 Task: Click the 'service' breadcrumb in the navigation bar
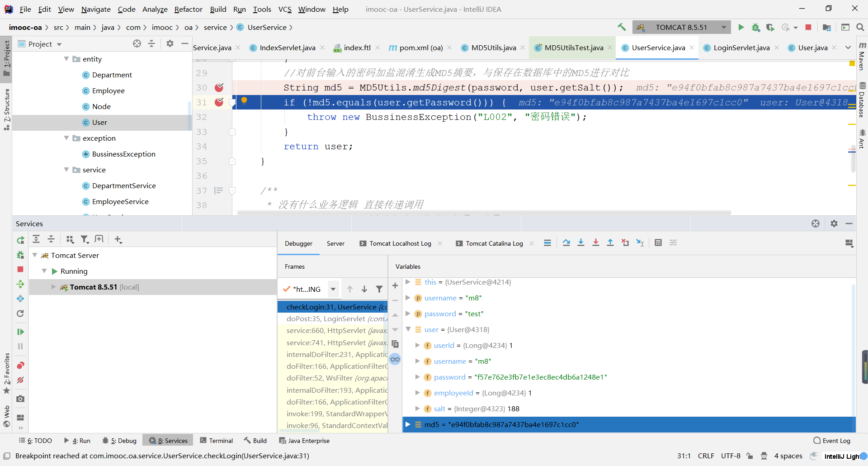(x=215, y=27)
